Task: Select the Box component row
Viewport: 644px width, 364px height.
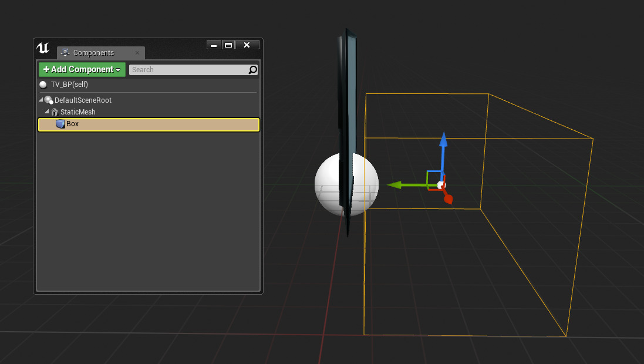Action: point(149,124)
